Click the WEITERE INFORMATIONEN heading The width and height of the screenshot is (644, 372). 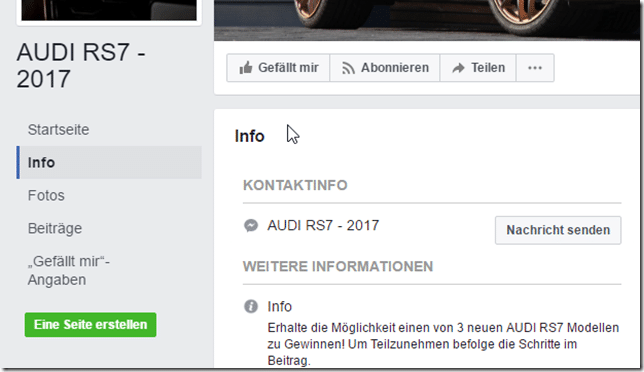click(338, 266)
